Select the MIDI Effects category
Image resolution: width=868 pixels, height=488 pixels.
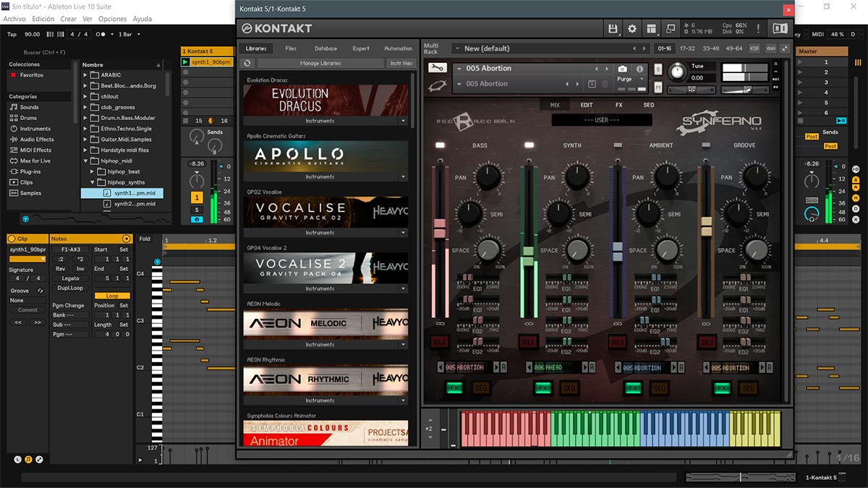click(36, 150)
